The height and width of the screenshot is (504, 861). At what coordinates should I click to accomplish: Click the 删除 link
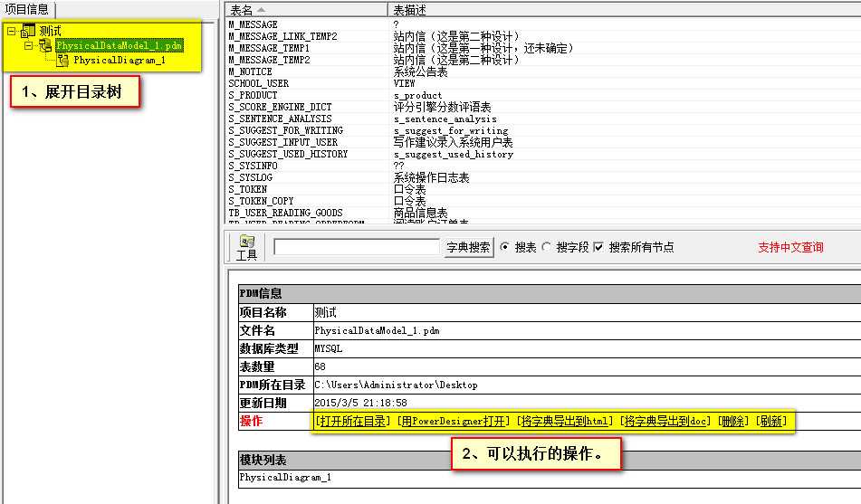(x=733, y=421)
